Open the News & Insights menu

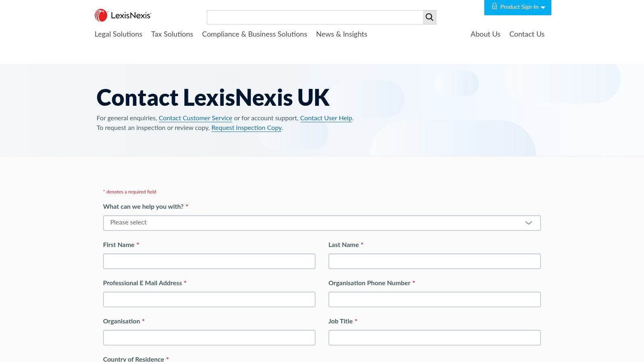point(341,35)
